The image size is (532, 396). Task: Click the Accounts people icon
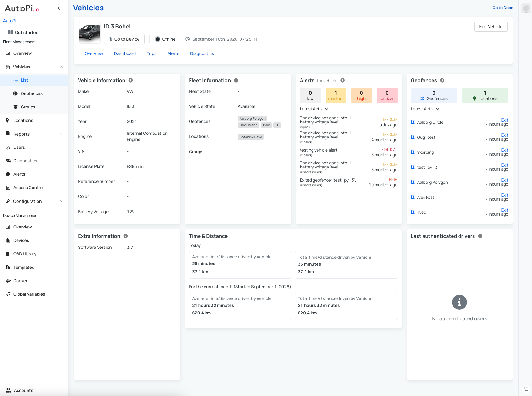pyautogui.click(x=8, y=390)
